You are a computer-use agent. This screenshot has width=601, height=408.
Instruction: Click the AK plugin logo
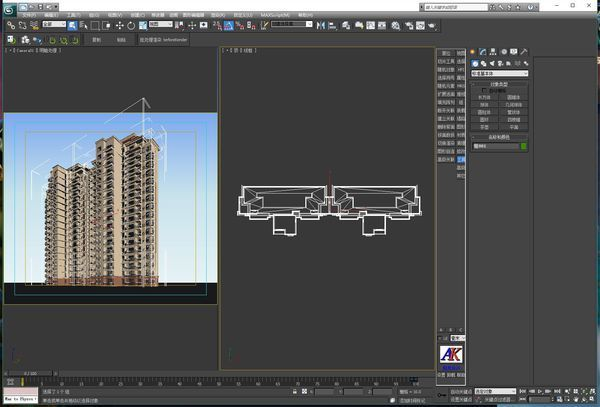point(451,354)
